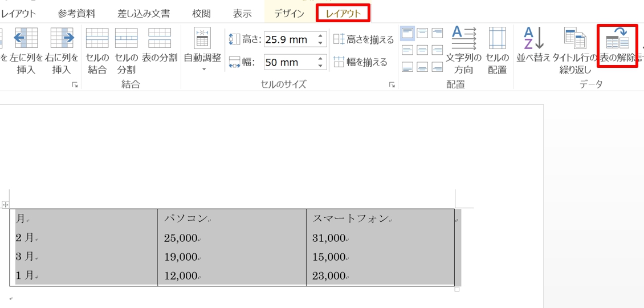644x308 pixels.
Task: Decrease the column width with down arrow
Action: [x=321, y=66]
